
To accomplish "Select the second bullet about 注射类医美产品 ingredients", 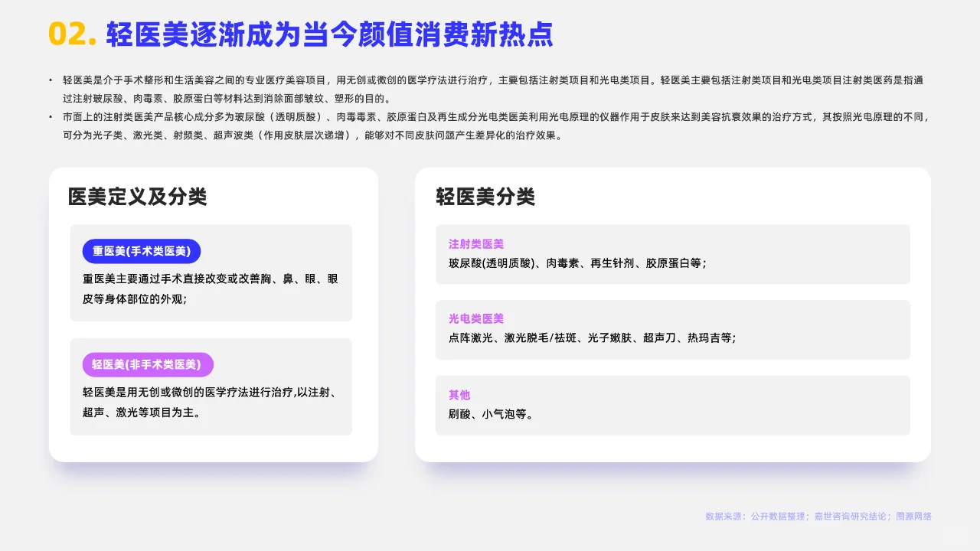I will [x=490, y=126].
